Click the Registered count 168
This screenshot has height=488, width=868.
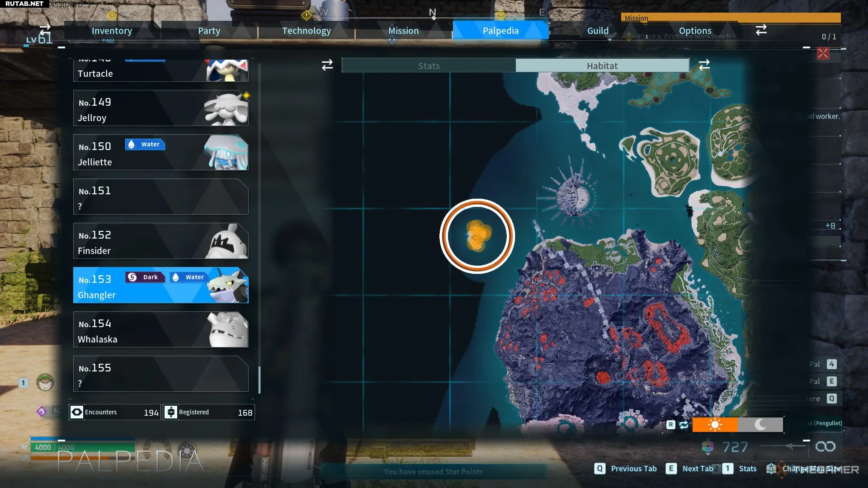[245, 413]
